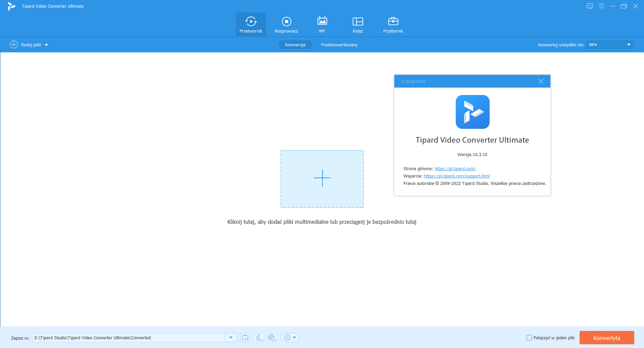Screen dimensions: 644x348
Task: Open the support.html Wsparcie link
Action: pos(457,176)
